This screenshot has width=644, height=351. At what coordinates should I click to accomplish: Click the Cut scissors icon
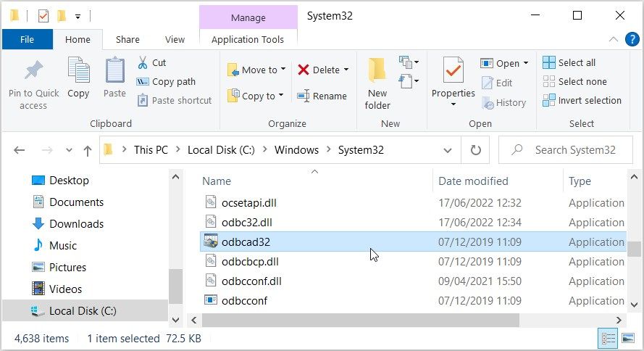tap(143, 63)
